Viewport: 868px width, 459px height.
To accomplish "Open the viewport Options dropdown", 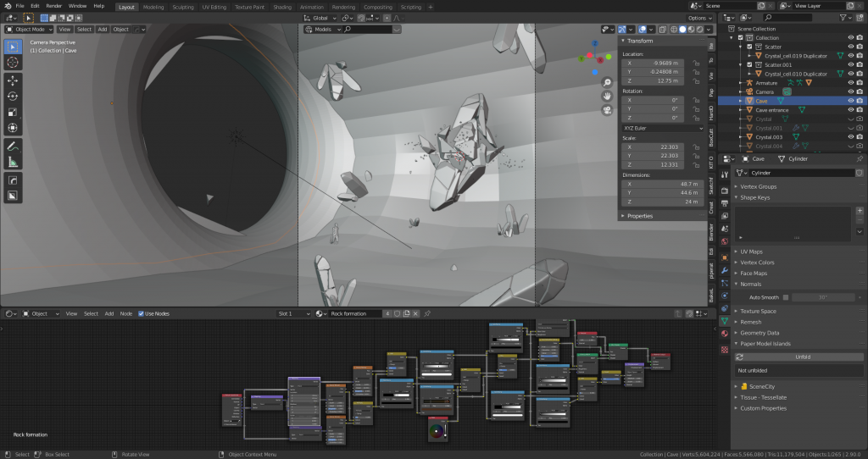I will [x=699, y=18].
